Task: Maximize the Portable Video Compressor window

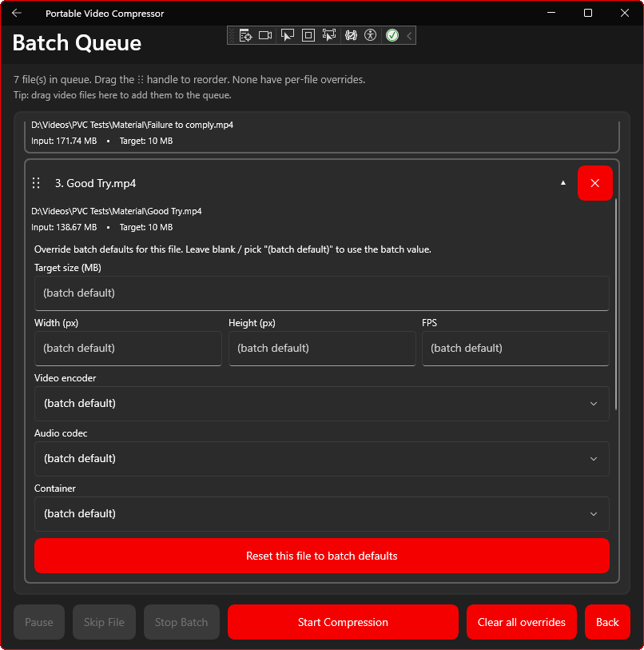Action: 587,13
